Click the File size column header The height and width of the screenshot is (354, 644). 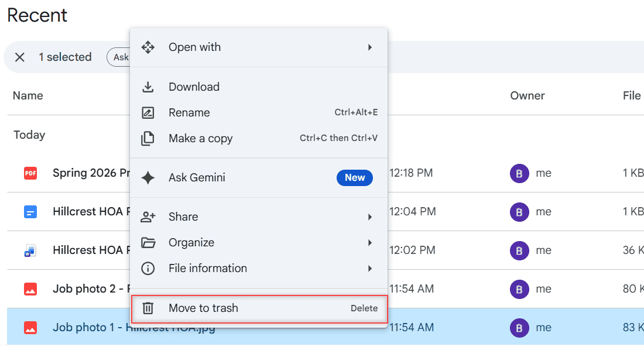[632, 96]
